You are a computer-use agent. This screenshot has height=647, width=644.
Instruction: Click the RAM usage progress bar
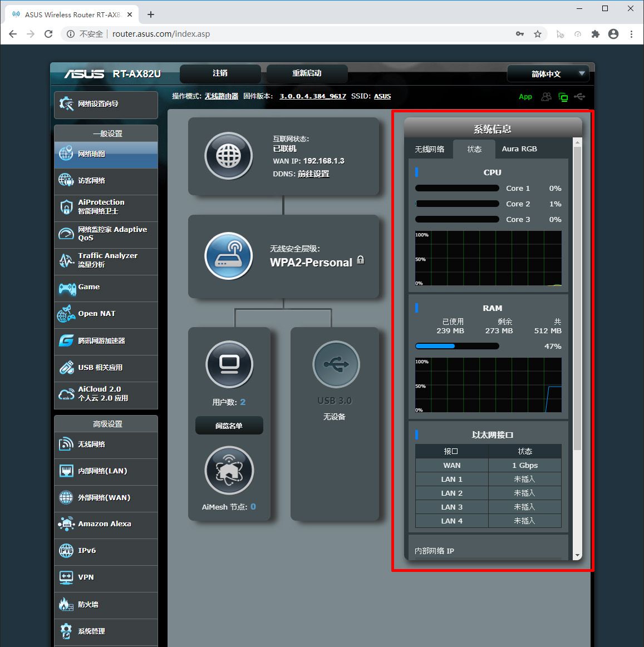point(457,346)
